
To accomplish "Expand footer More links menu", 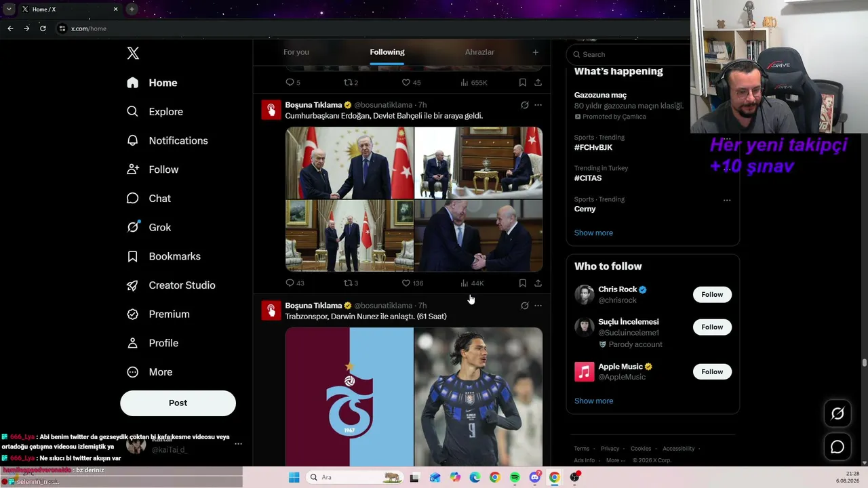I will [x=616, y=460].
